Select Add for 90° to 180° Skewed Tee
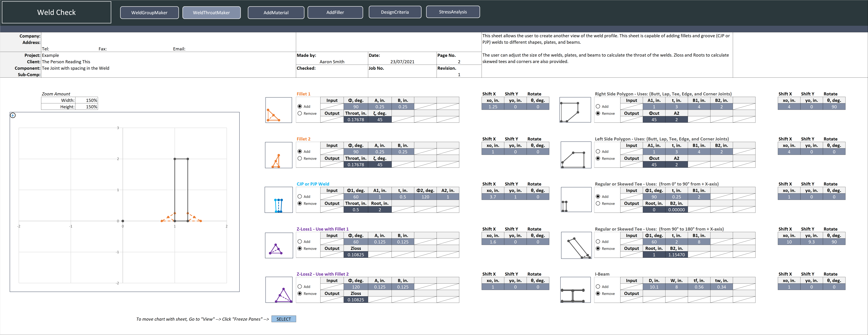Viewport: 868px width, 335px height. [598, 242]
